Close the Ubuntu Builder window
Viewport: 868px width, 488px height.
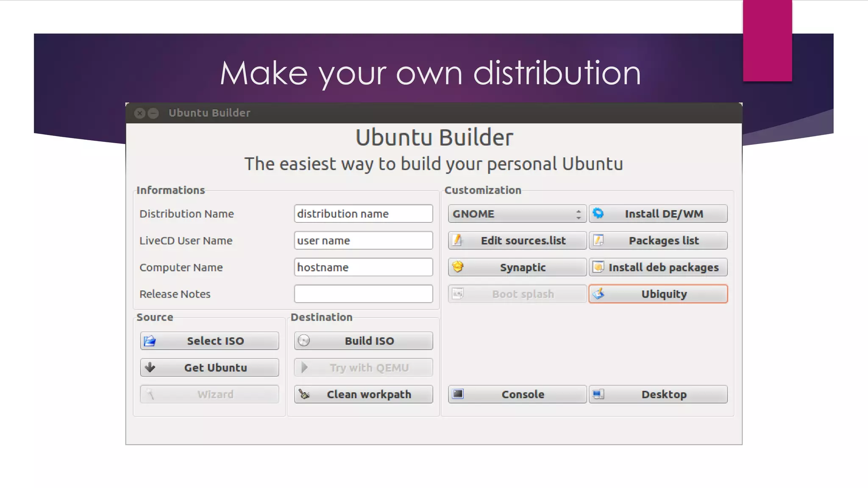click(x=139, y=113)
